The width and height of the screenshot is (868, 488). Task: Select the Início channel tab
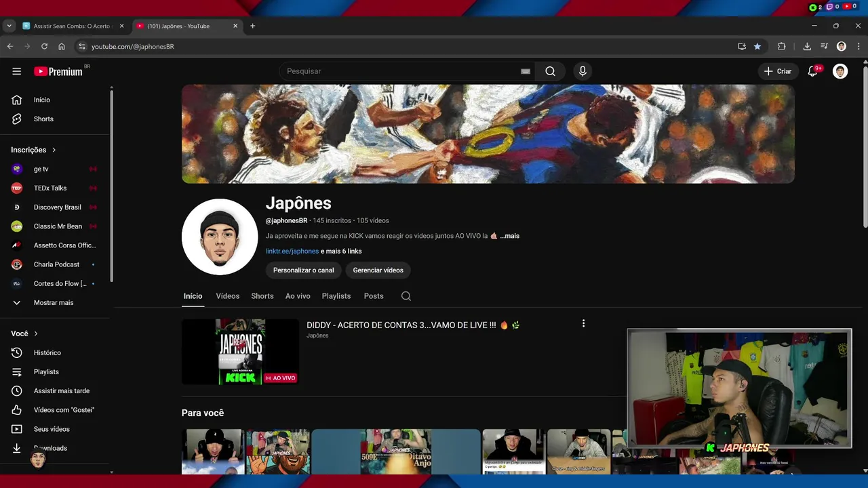click(x=193, y=296)
